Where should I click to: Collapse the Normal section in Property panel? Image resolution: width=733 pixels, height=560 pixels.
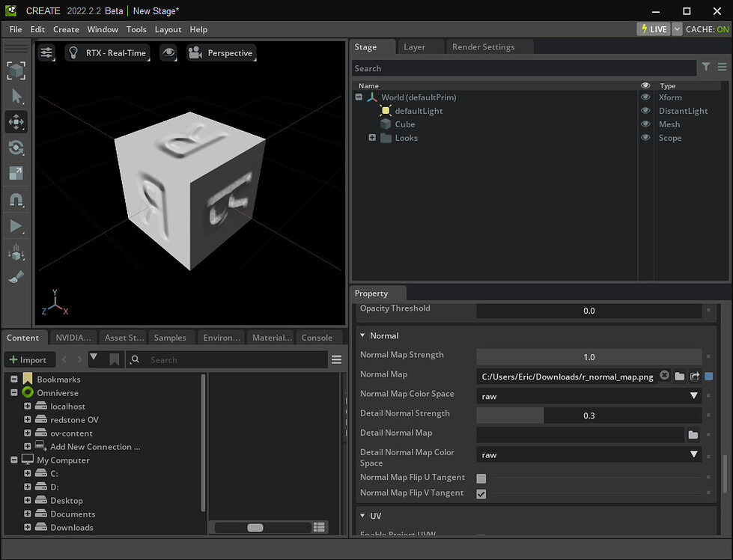point(364,335)
